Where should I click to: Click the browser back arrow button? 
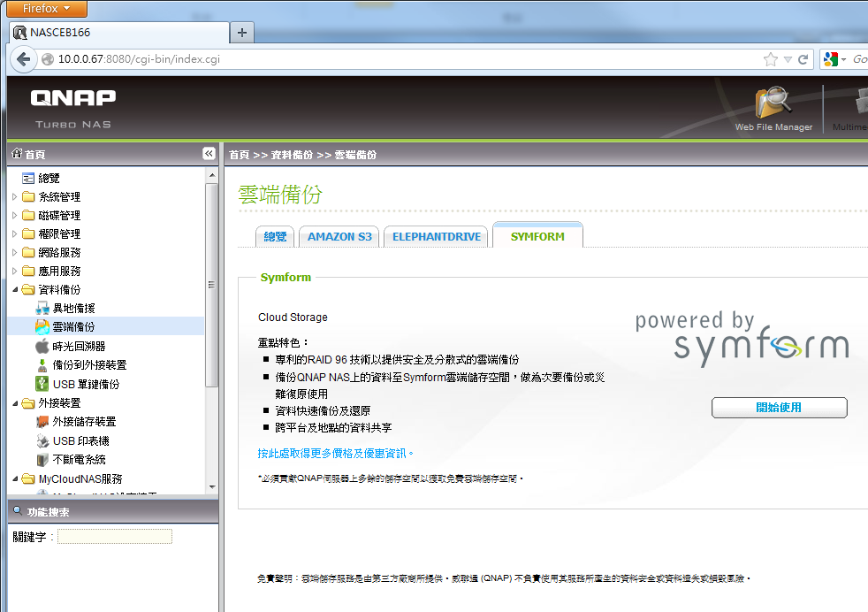coord(23,58)
